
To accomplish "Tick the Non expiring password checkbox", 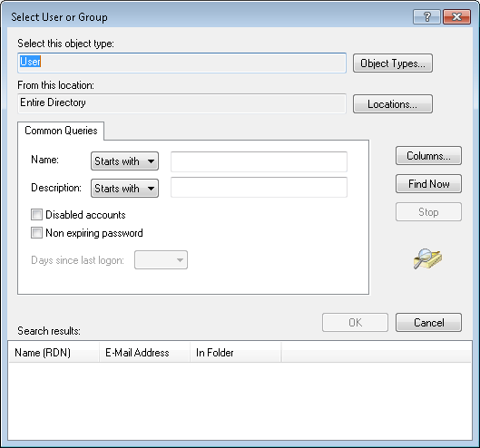I will (36, 233).
